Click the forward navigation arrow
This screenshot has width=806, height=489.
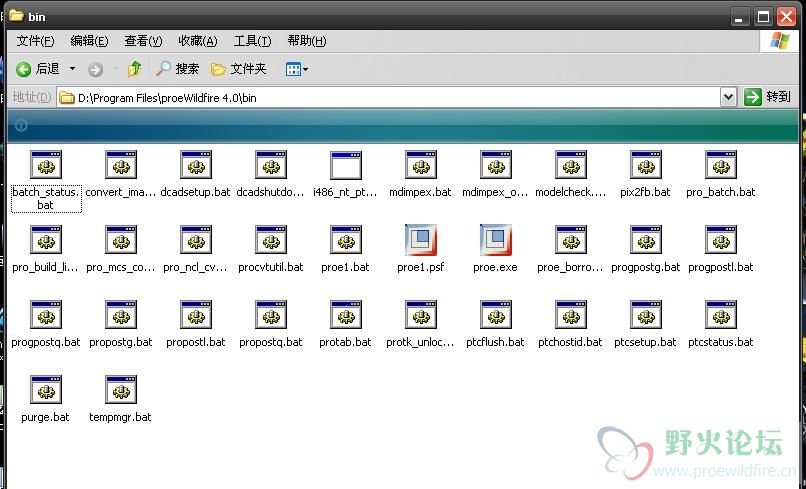click(95, 69)
